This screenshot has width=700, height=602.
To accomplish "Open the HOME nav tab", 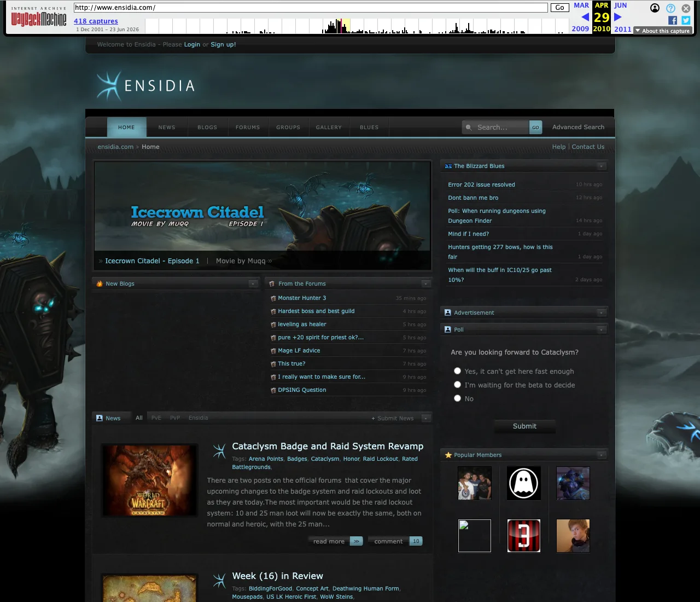I will click(126, 127).
